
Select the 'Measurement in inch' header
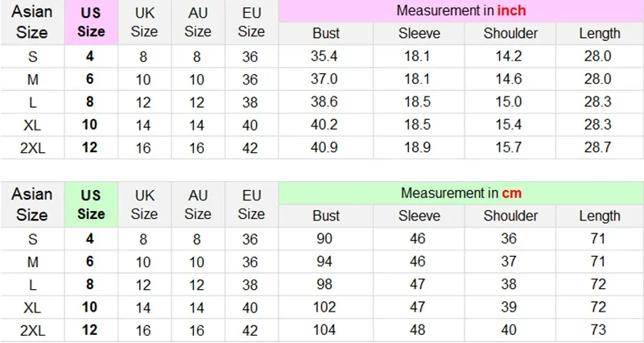click(460, 11)
